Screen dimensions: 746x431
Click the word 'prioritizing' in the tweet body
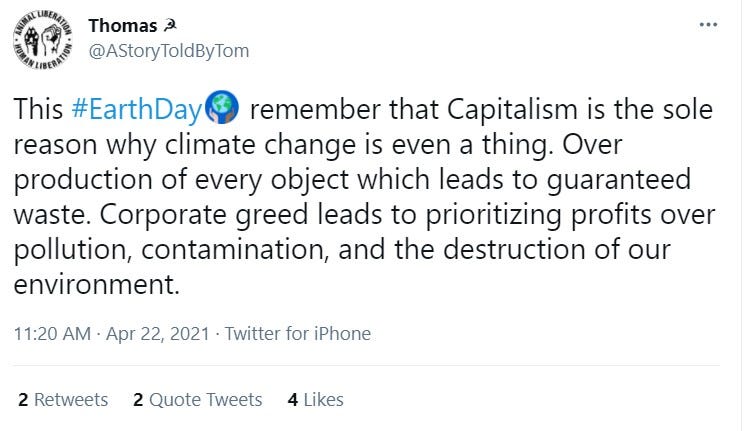click(x=493, y=215)
